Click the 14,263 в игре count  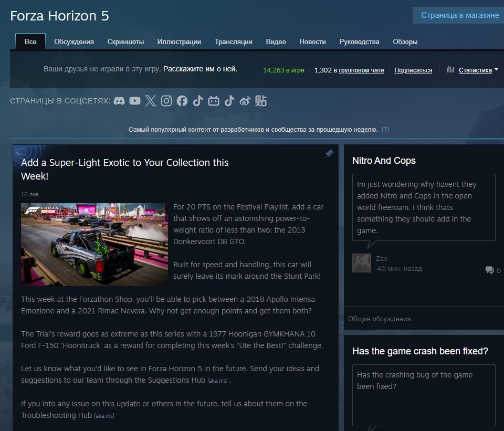(x=283, y=70)
